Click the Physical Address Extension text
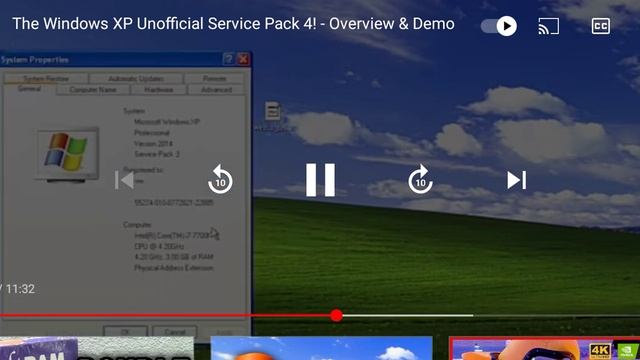The width and height of the screenshot is (640, 360). 174,268
